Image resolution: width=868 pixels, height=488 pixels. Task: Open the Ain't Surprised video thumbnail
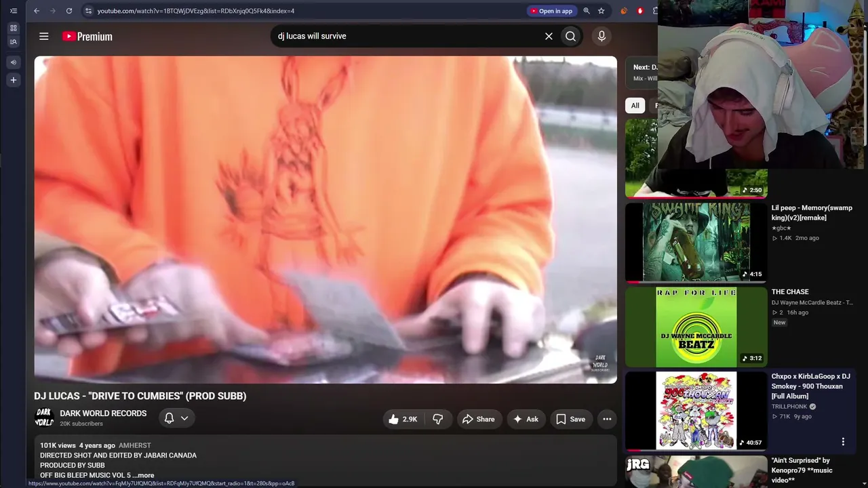[696, 472]
